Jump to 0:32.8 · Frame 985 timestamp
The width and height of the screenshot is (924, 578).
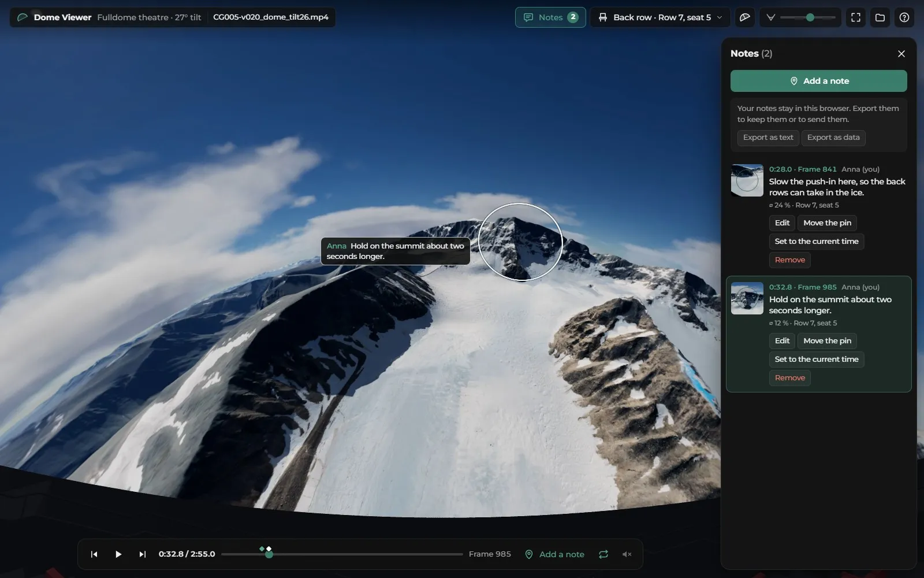803,287
